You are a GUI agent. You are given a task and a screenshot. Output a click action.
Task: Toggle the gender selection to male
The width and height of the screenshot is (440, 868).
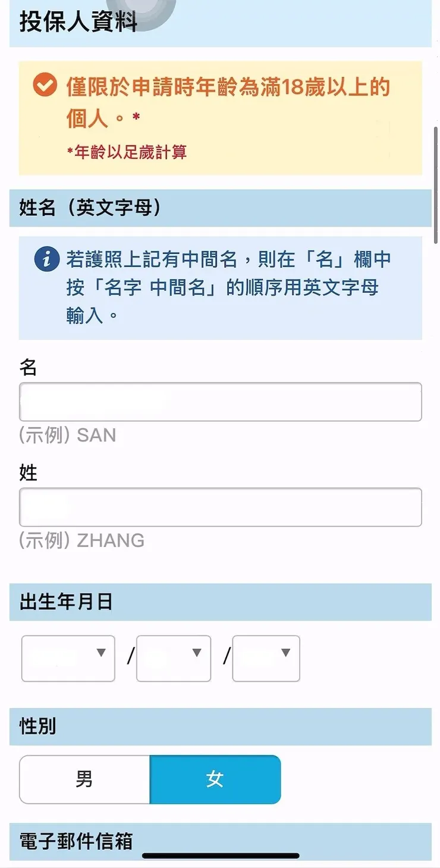83,779
